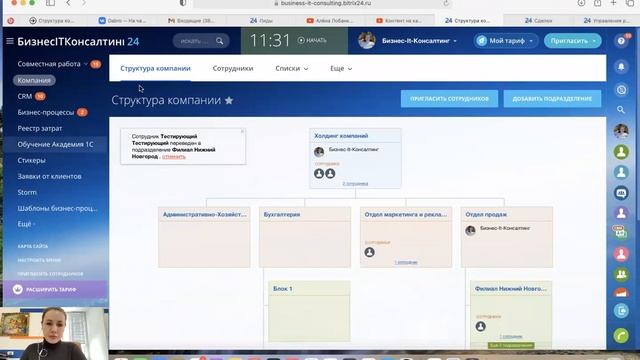The width and height of the screenshot is (640, 360).
Task: Open the purple user chat avatar
Action: click(621, 213)
